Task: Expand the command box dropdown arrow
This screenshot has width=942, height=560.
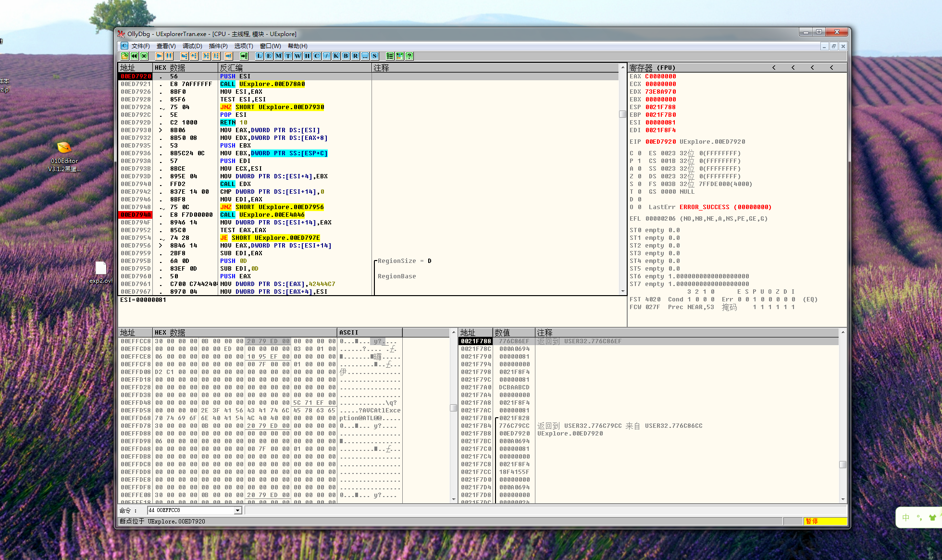Action: (x=237, y=510)
